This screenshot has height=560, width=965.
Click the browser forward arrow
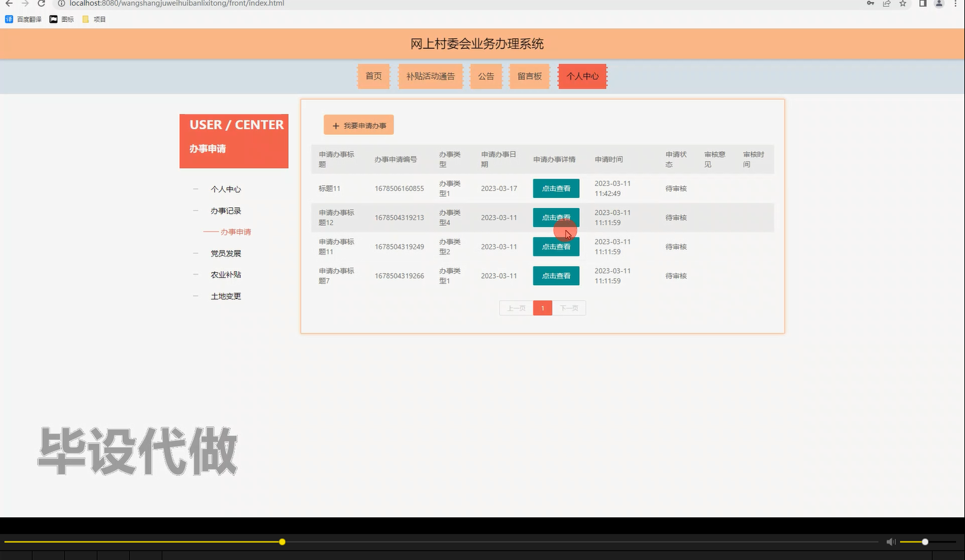click(x=25, y=3)
